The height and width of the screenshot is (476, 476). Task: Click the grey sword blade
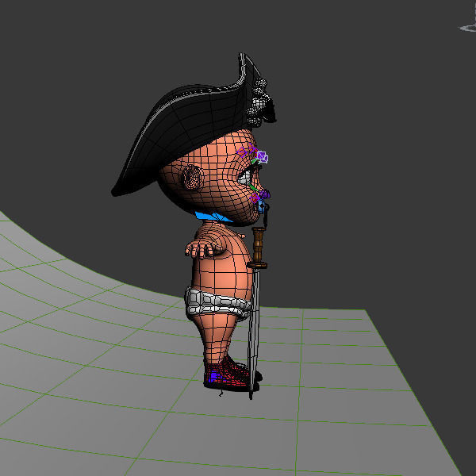[x=254, y=331]
